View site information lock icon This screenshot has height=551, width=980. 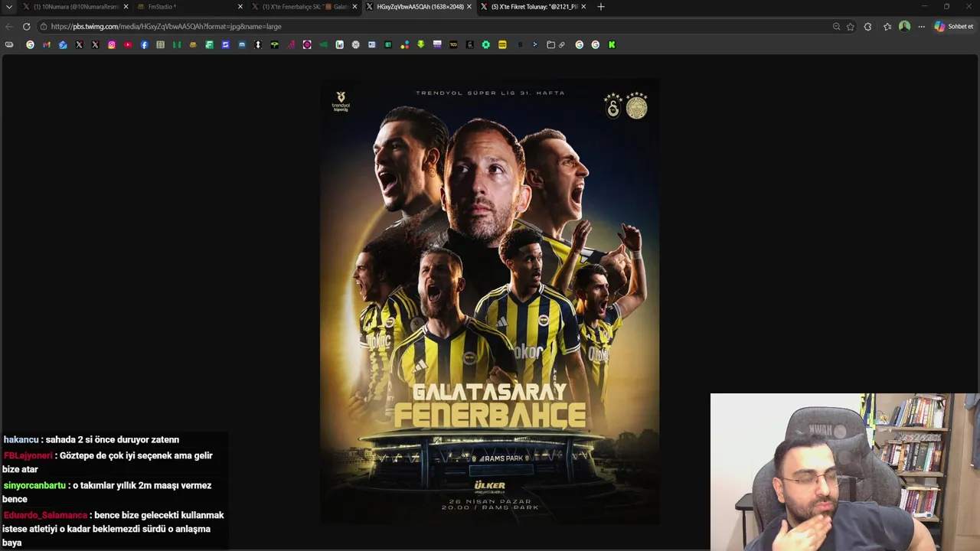pos(44,26)
